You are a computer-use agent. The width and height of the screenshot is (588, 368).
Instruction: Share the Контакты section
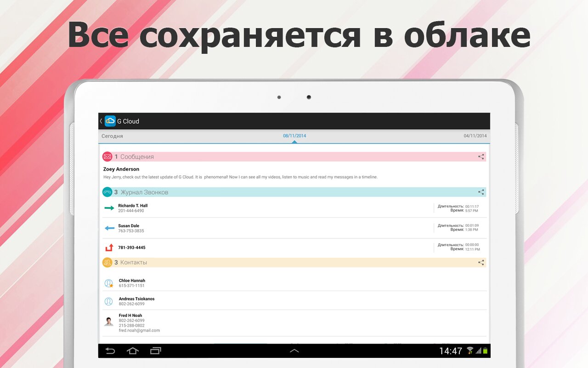tap(481, 263)
